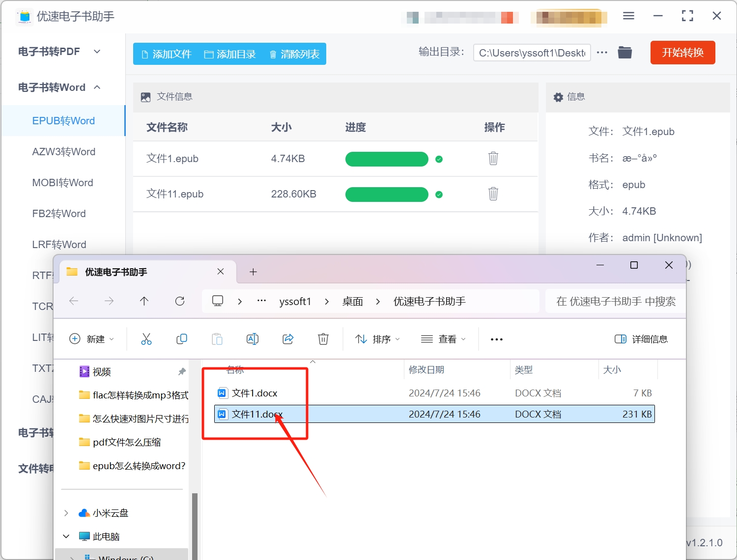The image size is (737, 560).
Task: Delete 文件11.epub with trash icon
Action: [x=493, y=194]
